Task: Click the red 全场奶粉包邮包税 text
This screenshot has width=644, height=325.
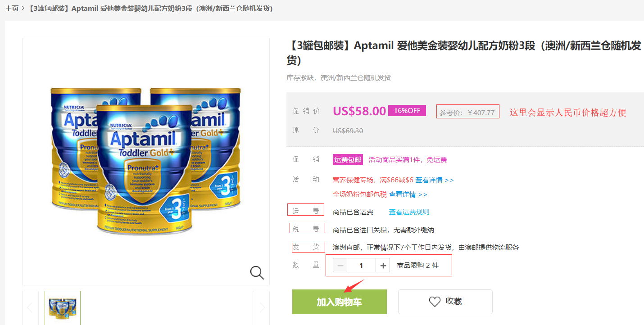Action: click(359, 194)
